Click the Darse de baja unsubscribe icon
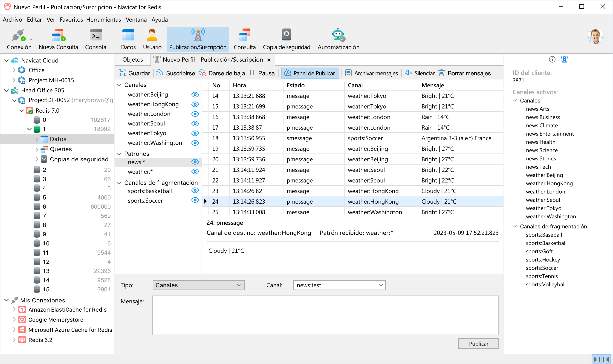The image size is (613, 364). pos(202,73)
